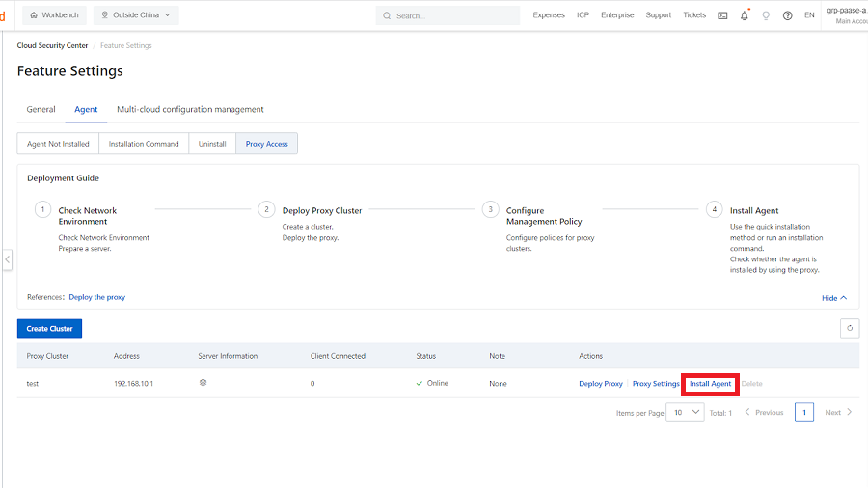Open Multi-cloud configuration management tab

point(190,109)
